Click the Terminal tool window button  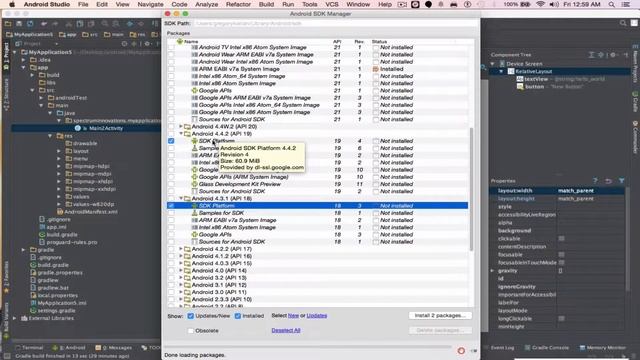29,348
